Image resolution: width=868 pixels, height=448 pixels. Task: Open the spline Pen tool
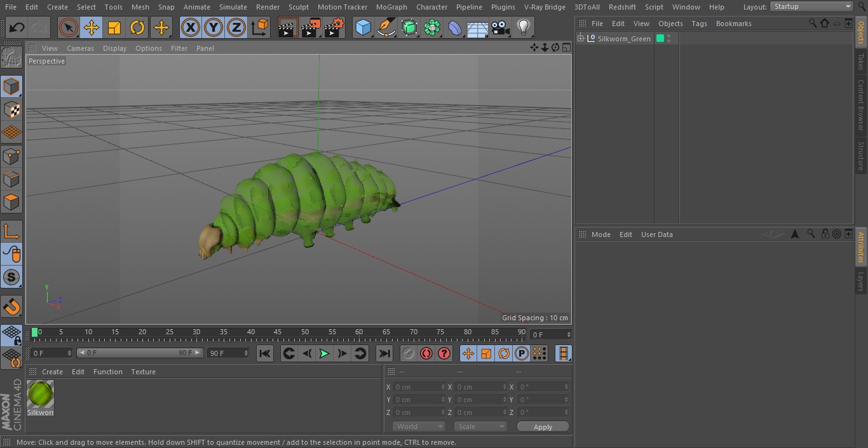tap(386, 27)
